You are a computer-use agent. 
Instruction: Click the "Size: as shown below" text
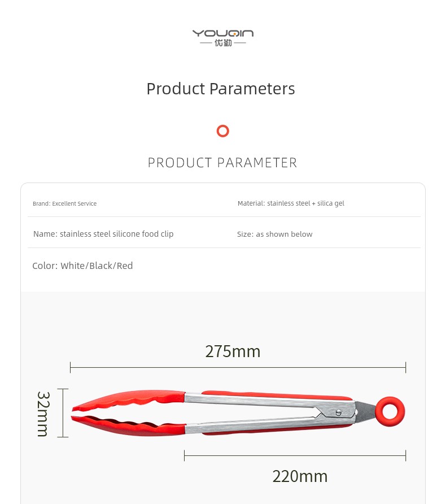tap(274, 234)
